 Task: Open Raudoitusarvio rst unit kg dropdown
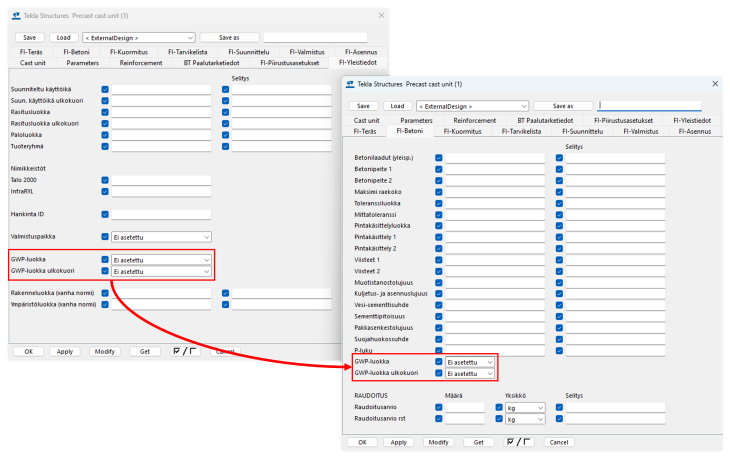coord(525,419)
